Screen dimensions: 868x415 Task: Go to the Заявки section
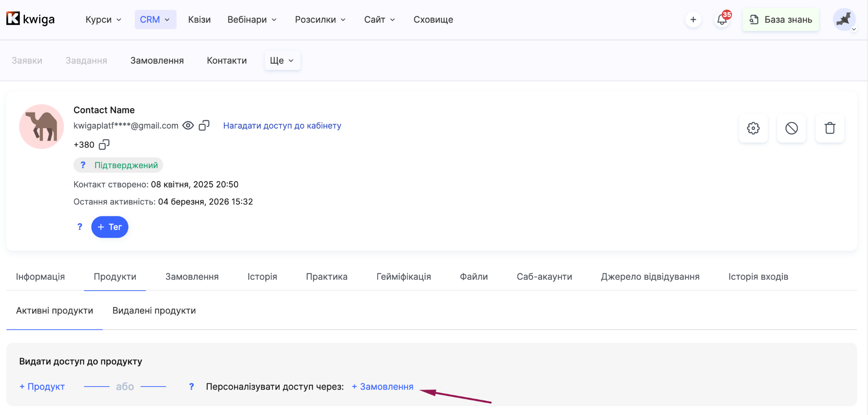tap(27, 61)
